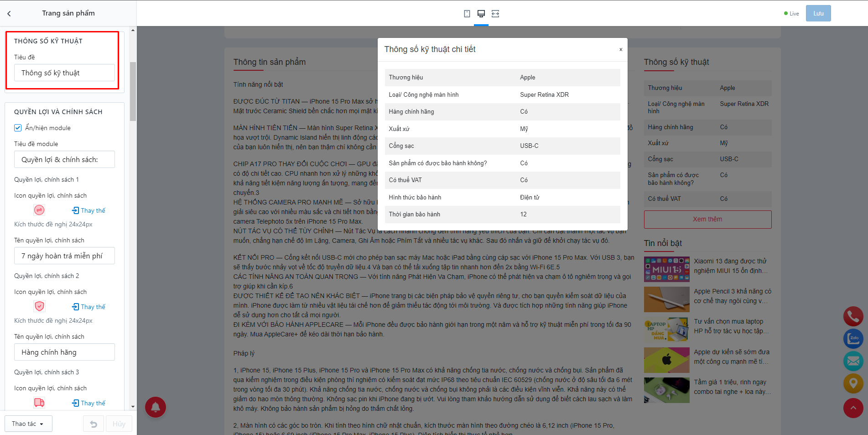Open the HP laptop news thumbnail
This screenshot has height=435, width=868.
coord(666,330)
